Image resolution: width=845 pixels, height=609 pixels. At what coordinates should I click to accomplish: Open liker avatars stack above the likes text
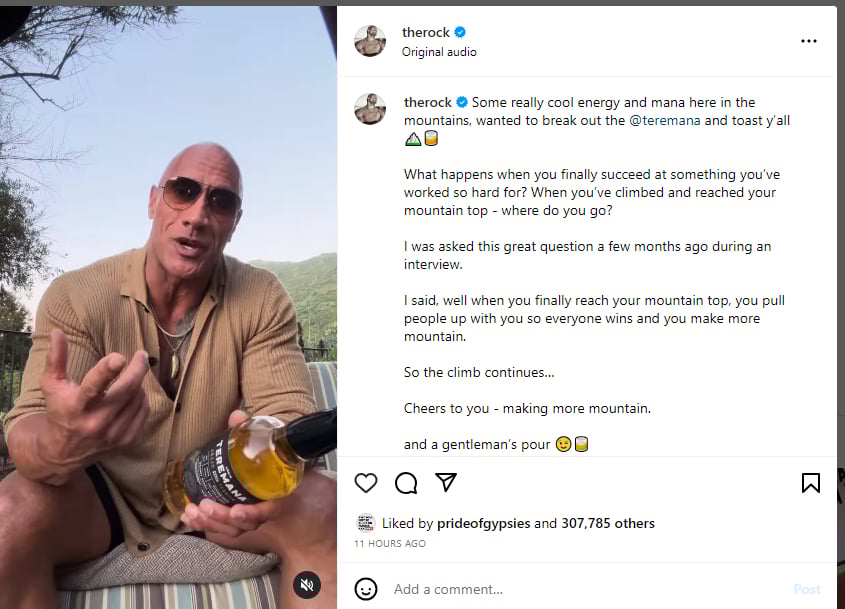point(365,523)
